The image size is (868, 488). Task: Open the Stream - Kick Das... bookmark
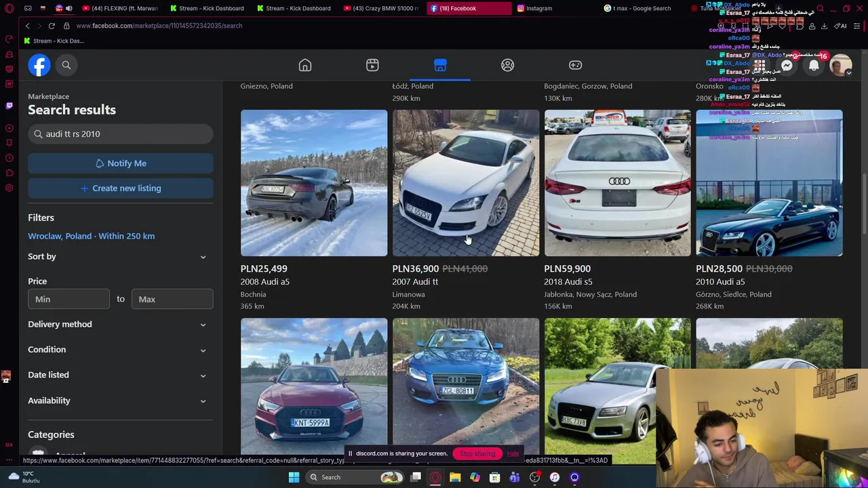[x=54, y=41]
